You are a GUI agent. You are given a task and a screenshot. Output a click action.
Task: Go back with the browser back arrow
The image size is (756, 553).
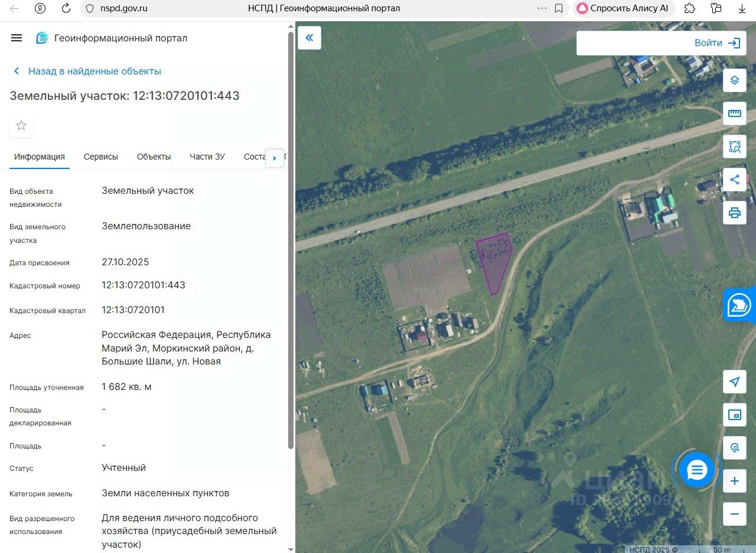(14, 8)
